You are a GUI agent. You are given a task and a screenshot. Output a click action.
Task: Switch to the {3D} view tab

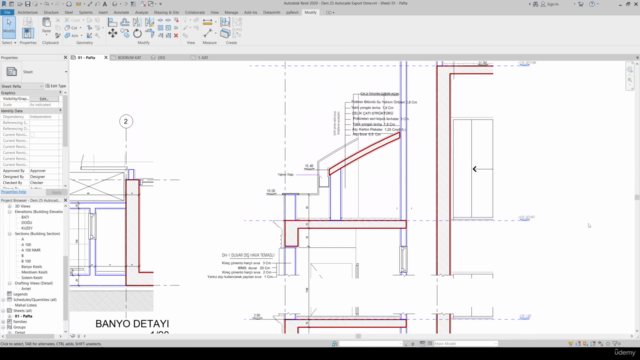click(x=162, y=58)
